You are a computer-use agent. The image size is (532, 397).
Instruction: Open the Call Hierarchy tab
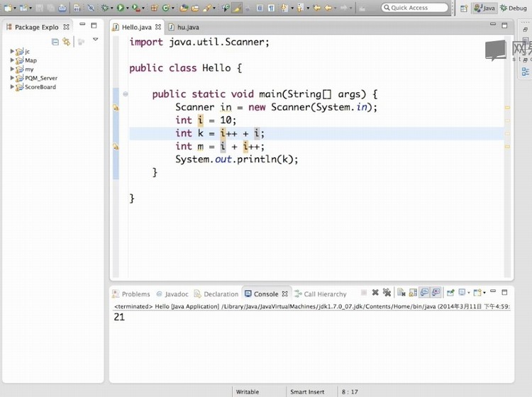point(321,294)
